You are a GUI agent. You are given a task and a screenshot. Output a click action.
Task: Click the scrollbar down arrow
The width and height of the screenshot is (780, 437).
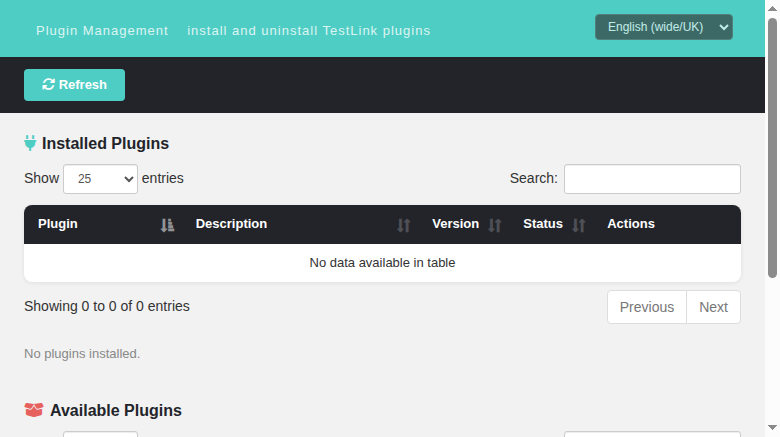click(x=772, y=428)
